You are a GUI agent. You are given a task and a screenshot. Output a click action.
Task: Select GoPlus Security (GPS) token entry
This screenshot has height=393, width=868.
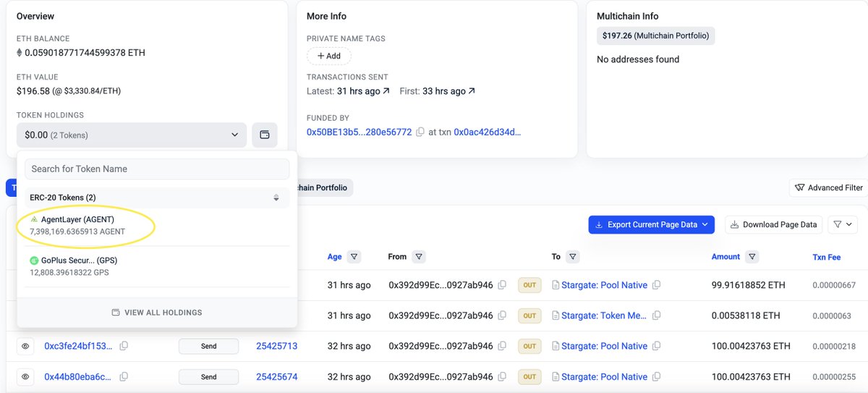157,266
